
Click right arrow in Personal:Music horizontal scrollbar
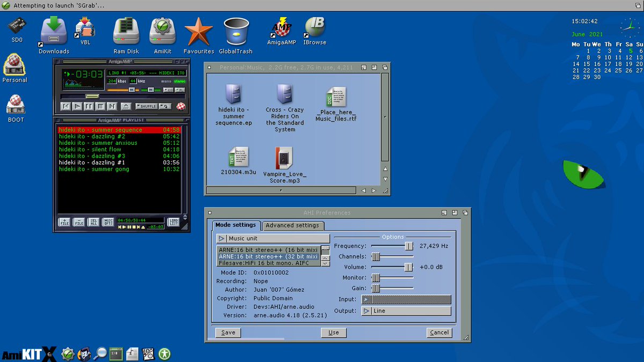tap(374, 190)
